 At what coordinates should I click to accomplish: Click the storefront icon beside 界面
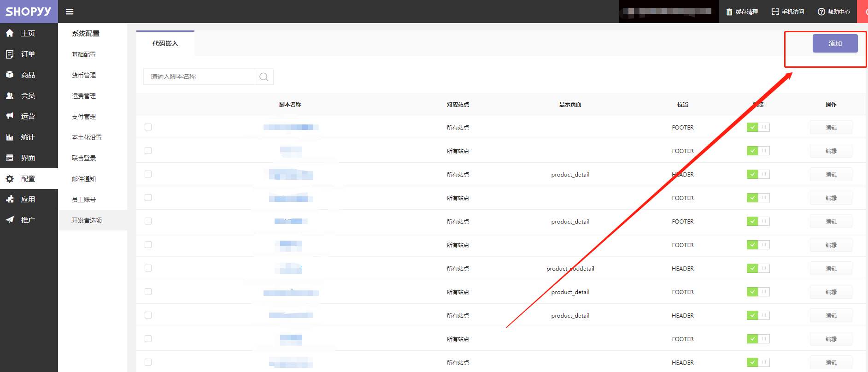pyautogui.click(x=10, y=158)
